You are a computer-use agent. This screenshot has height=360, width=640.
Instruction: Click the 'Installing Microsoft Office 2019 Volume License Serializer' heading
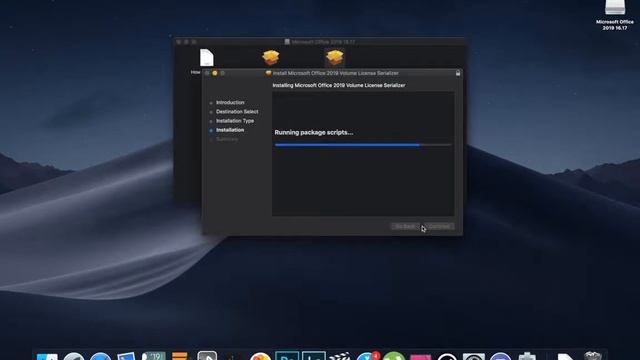pos(339,85)
